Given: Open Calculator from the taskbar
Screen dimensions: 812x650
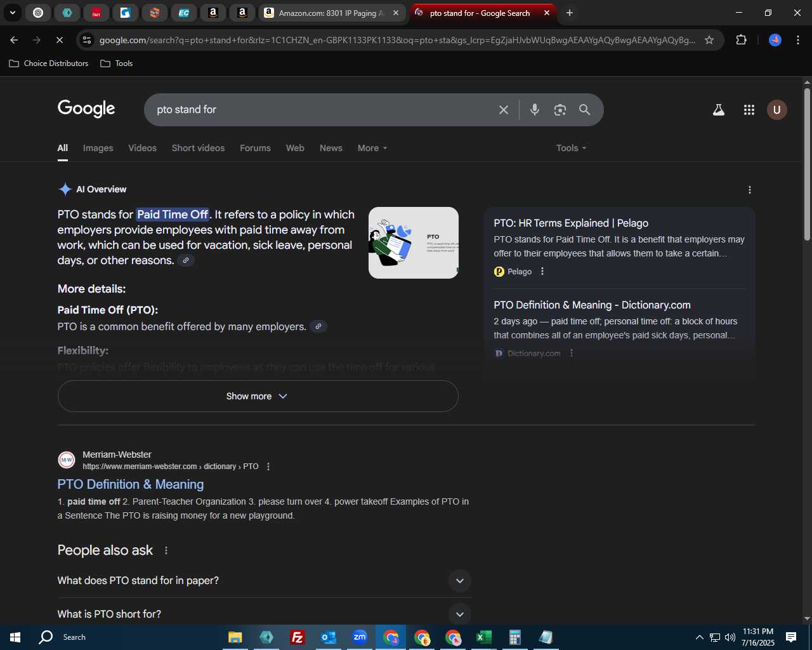Looking at the screenshot, I should [x=515, y=637].
